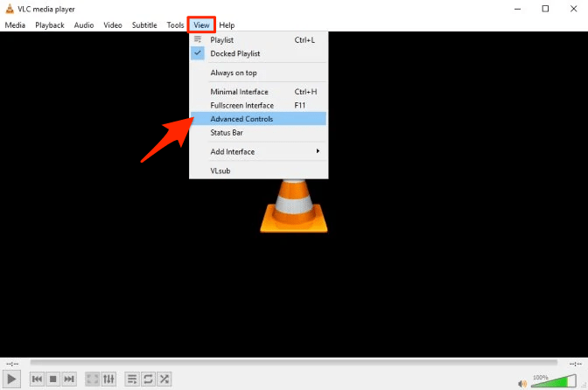Image resolution: width=588 pixels, height=390 pixels.
Task: Toggle the playlist button in the toolbar
Action: coord(132,380)
